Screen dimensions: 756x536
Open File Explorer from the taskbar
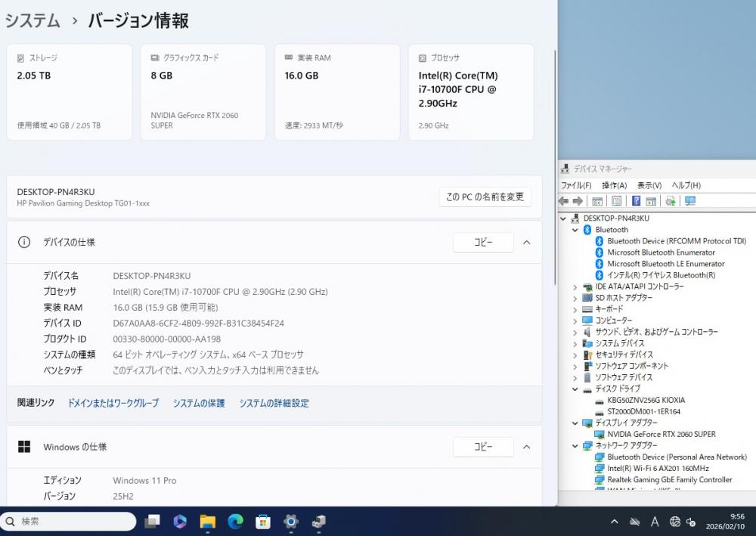click(207, 521)
